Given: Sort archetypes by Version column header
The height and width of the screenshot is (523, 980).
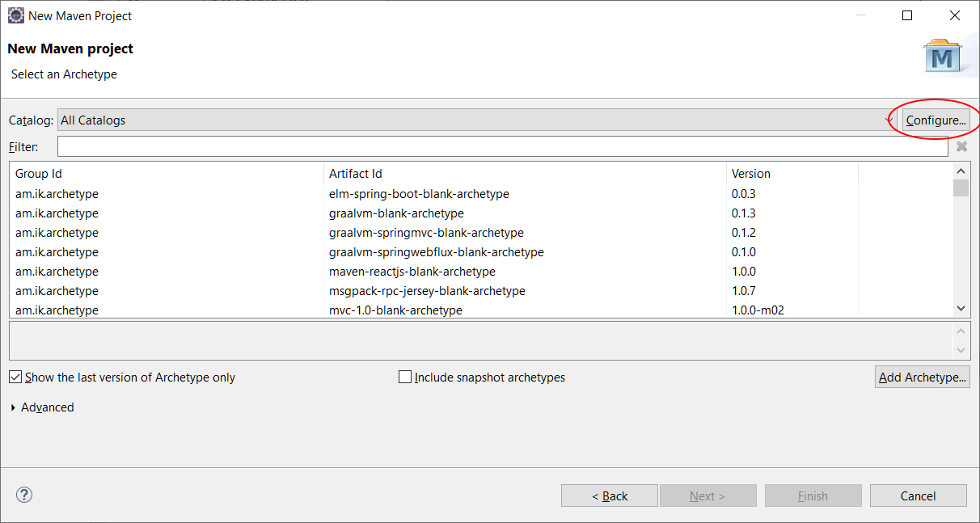Looking at the screenshot, I should click(x=792, y=173).
